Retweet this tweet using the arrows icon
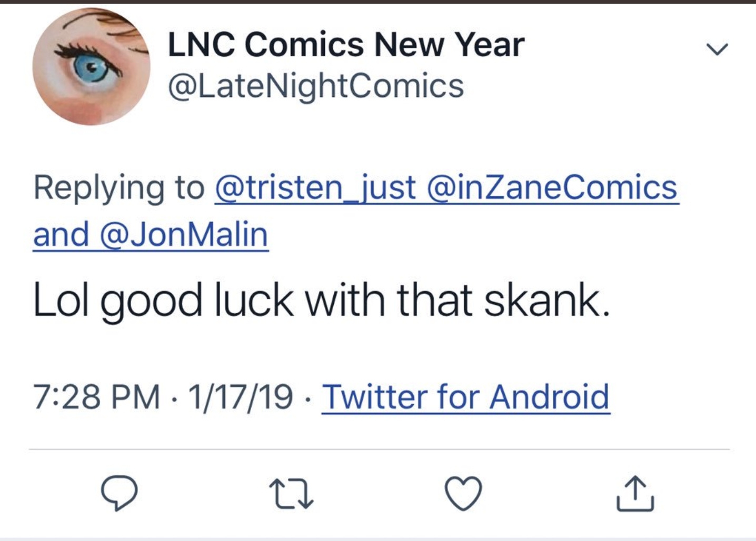The image size is (756, 541). (291, 494)
